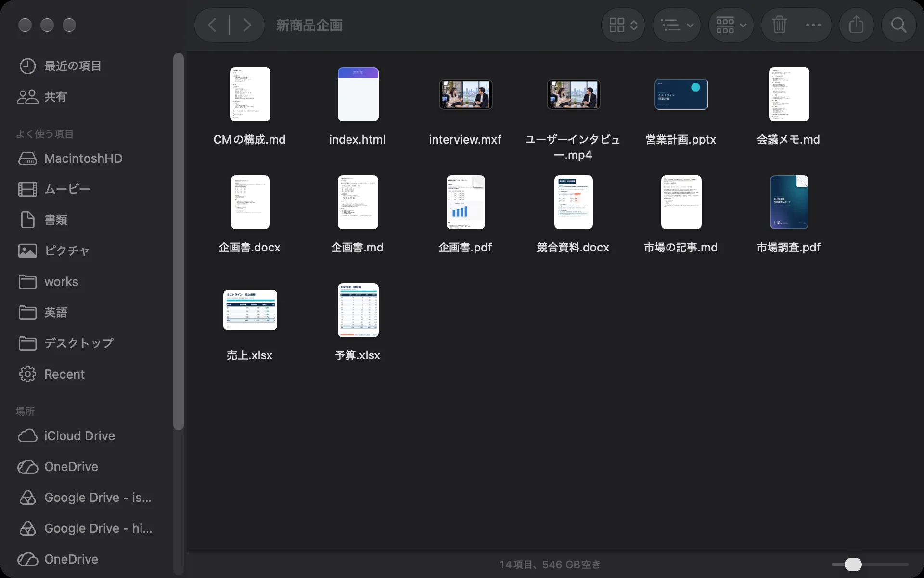The height and width of the screenshot is (578, 924).
Task: Select the 営業計画.pptx presentation icon
Action: point(681,94)
